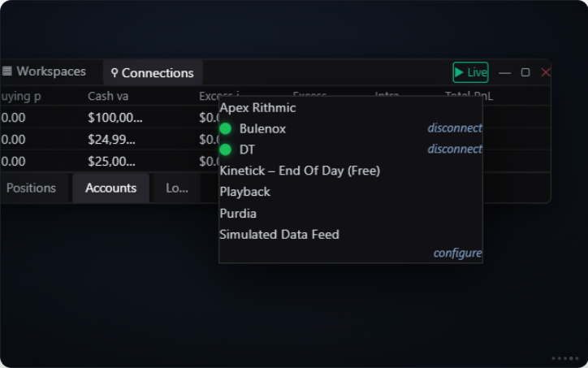Disconnect the DT connection

tap(455, 149)
